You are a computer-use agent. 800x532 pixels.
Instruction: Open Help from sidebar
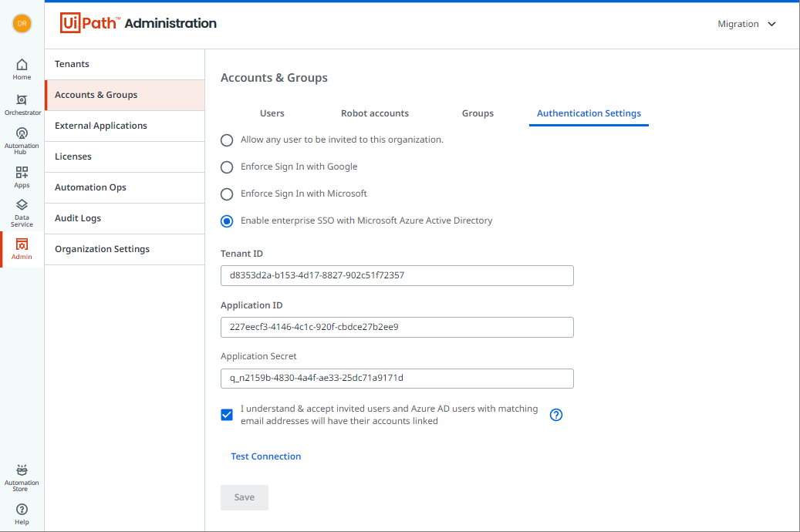22,514
